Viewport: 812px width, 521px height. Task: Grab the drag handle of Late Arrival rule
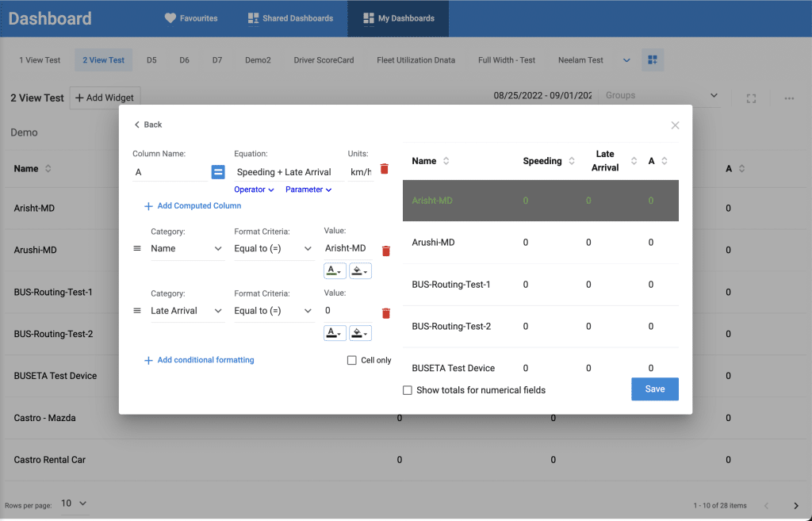click(137, 311)
